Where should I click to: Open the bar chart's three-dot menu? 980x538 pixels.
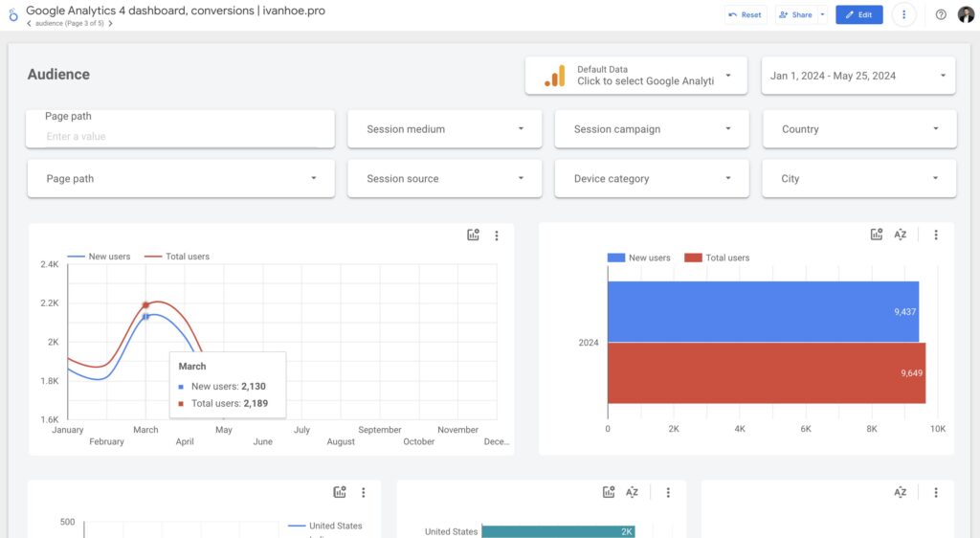936,235
